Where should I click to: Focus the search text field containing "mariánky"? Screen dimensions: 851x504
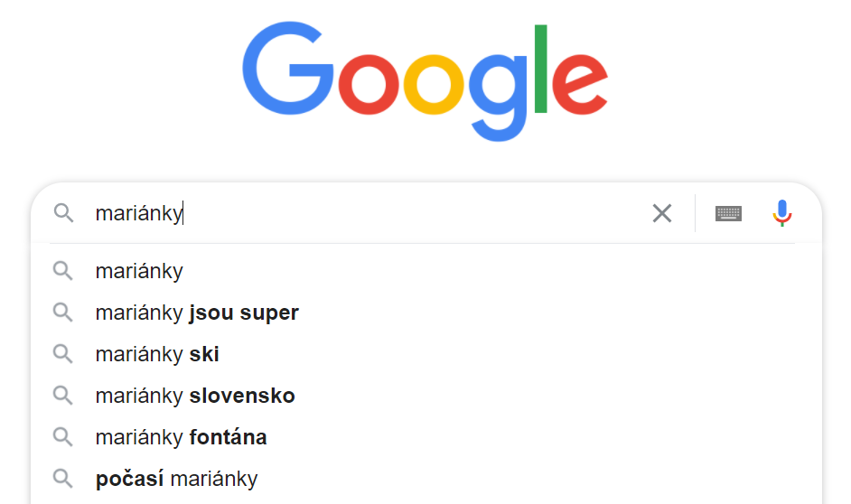(x=369, y=213)
